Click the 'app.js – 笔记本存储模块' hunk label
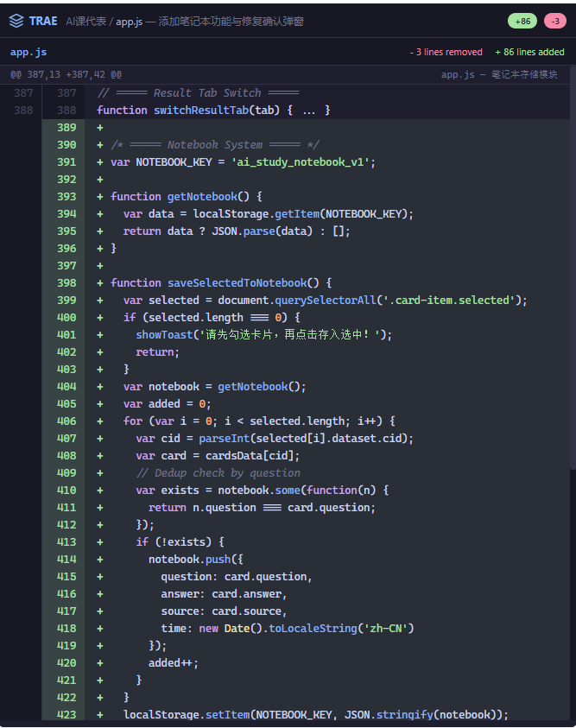The width and height of the screenshot is (576, 728). click(x=499, y=75)
